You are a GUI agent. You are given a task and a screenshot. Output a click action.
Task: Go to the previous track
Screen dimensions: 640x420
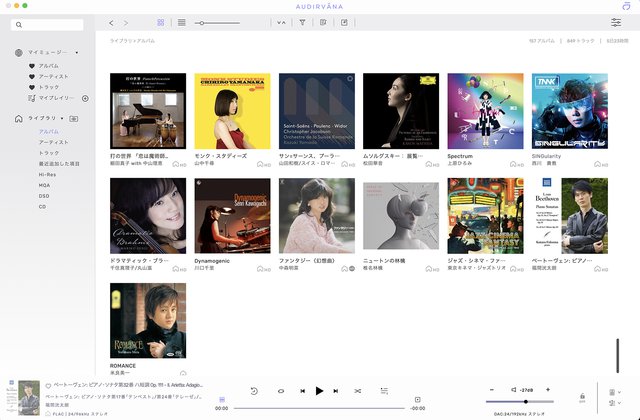(x=300, y=391)
